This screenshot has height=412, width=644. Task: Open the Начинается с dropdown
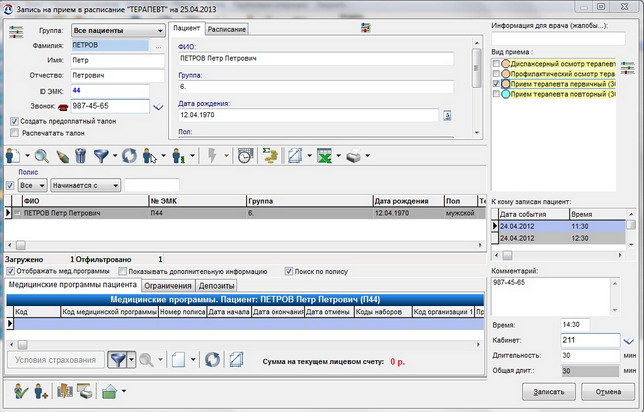pyautogui.click(x=85, y=186)
